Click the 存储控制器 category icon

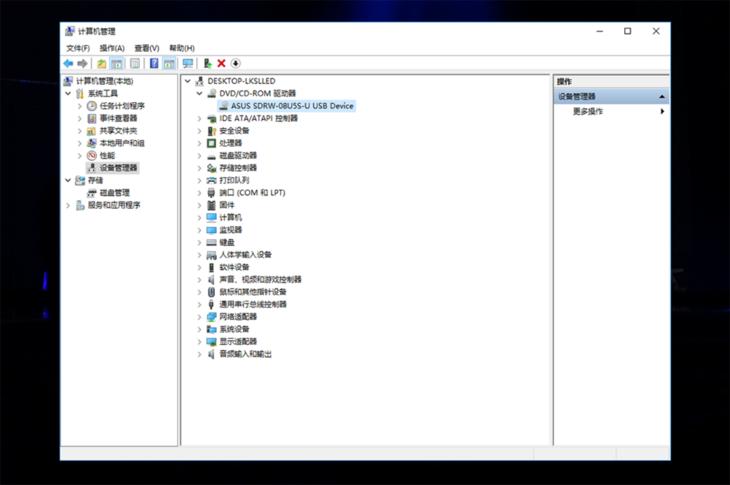pos(211,168)
